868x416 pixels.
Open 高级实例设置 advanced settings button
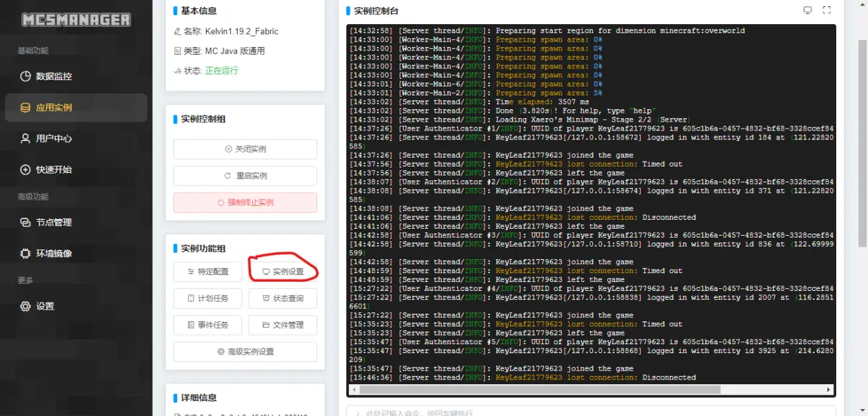245,352
